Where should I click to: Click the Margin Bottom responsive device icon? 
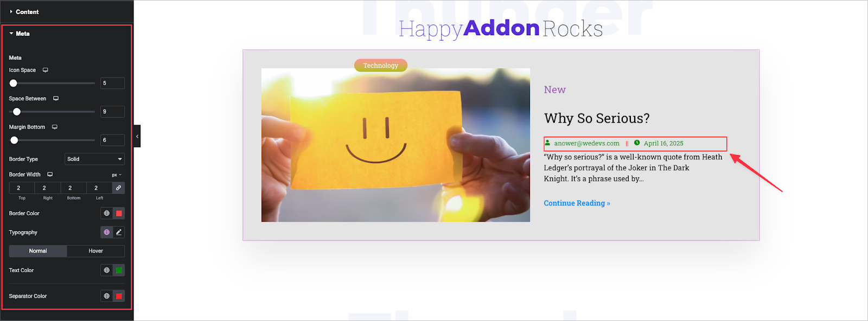(55, 127)
